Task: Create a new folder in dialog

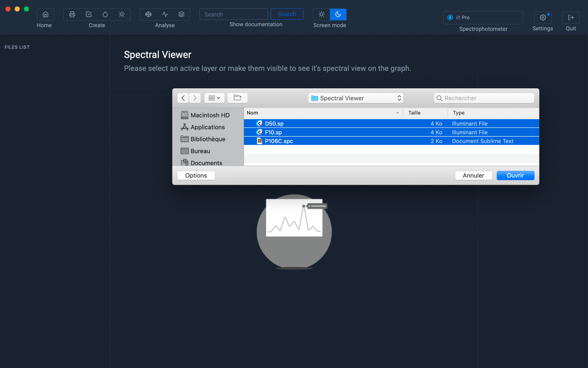Action: click(x=238, y=98)
